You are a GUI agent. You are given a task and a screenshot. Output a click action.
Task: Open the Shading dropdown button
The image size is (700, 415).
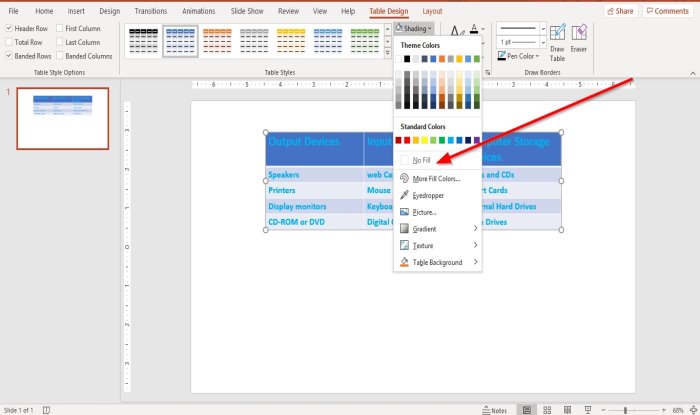414,29
